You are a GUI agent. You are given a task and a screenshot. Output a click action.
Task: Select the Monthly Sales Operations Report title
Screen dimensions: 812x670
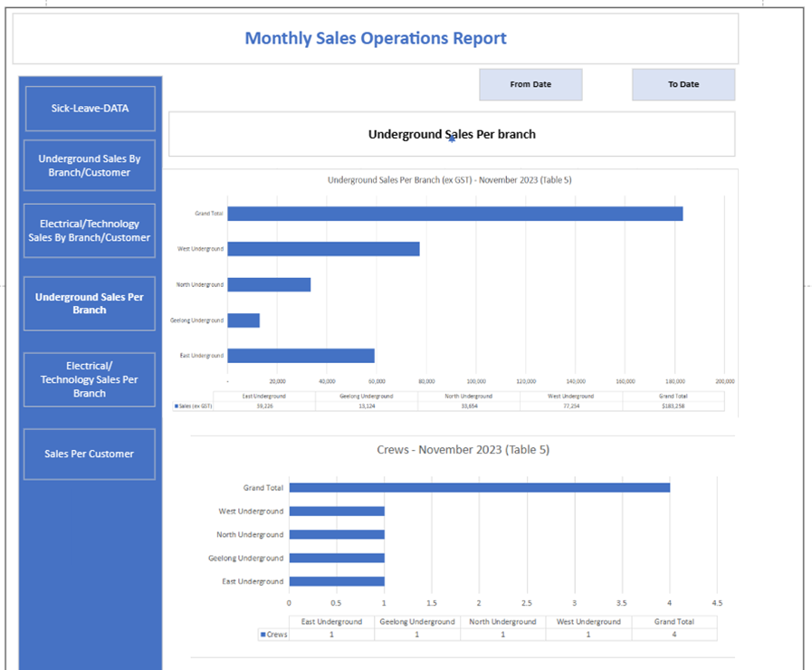[x=376, y=38]
